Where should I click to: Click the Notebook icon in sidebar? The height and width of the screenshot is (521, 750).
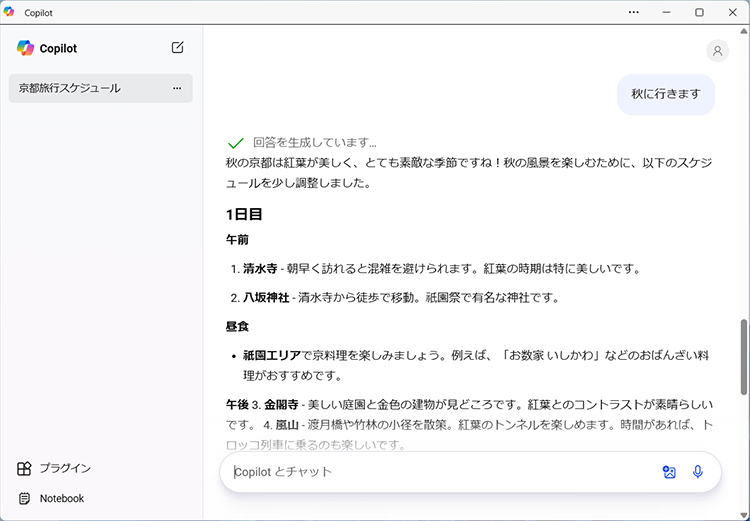(25, 498)
